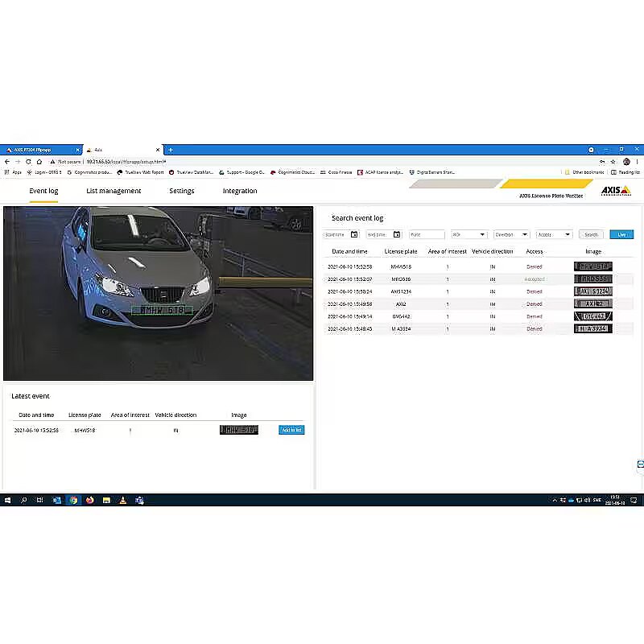Bookmark this page with the star icon
644x644 pixels.
[613, 162]
